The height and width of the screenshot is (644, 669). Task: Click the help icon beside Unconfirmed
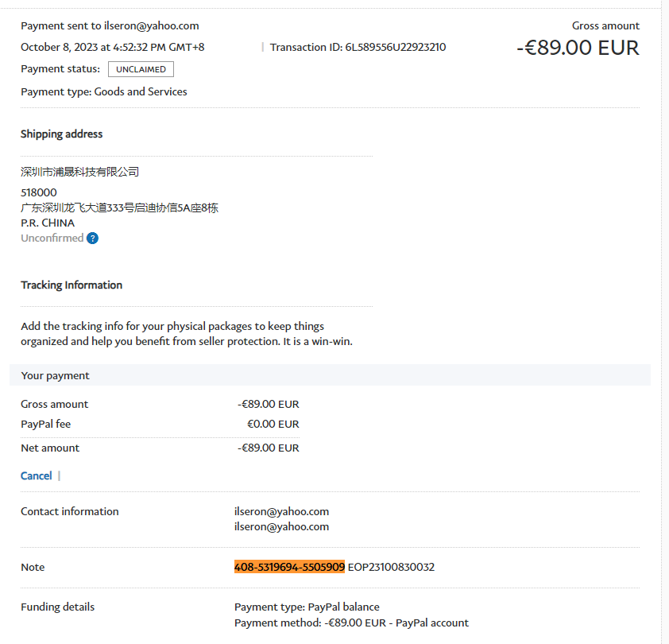[92, 239]
